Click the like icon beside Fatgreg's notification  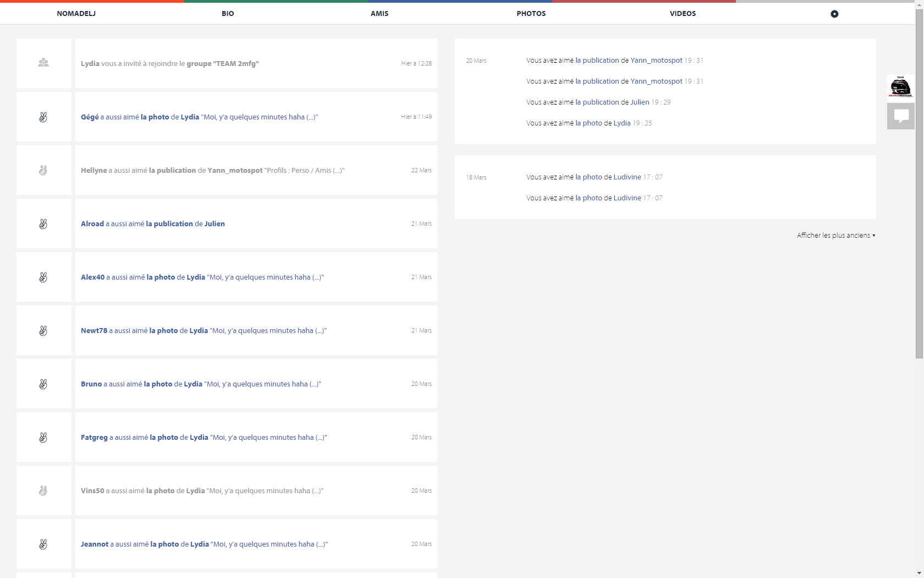click(x=43, y=437)
